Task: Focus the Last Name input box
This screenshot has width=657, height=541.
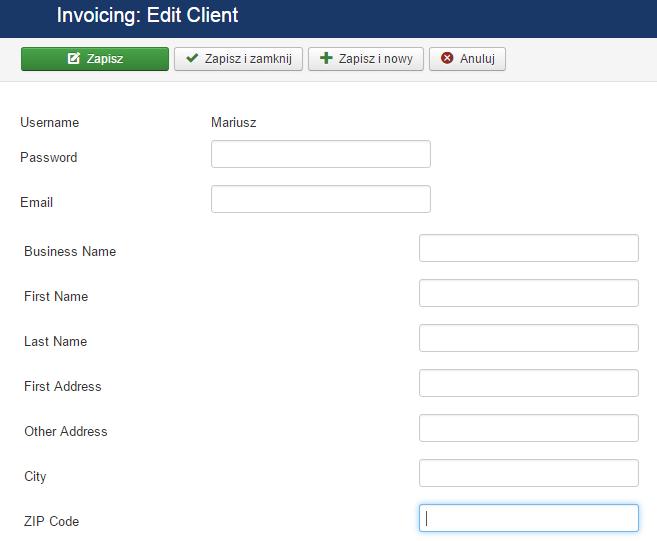Action: [x=529, y=338]
